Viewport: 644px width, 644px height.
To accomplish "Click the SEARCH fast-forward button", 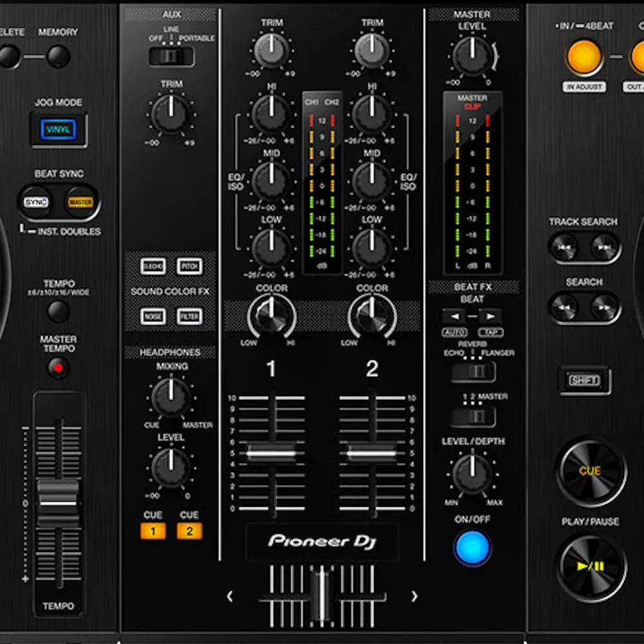I will click(603, 307).
